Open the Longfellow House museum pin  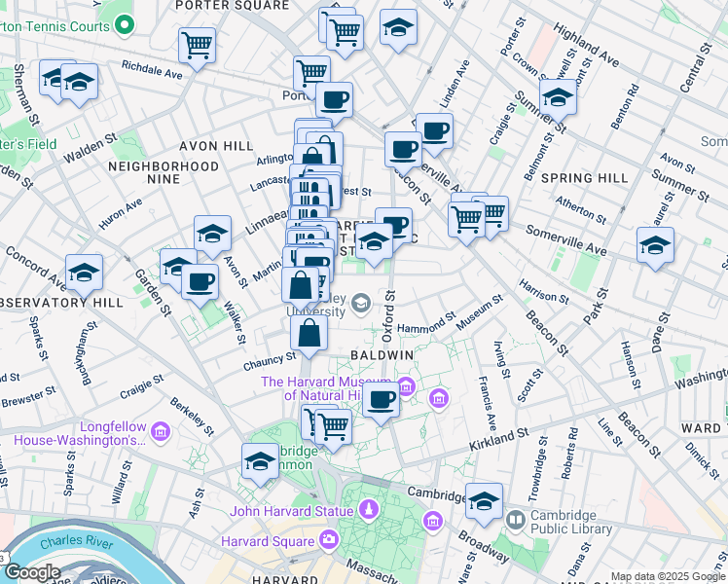161,432
